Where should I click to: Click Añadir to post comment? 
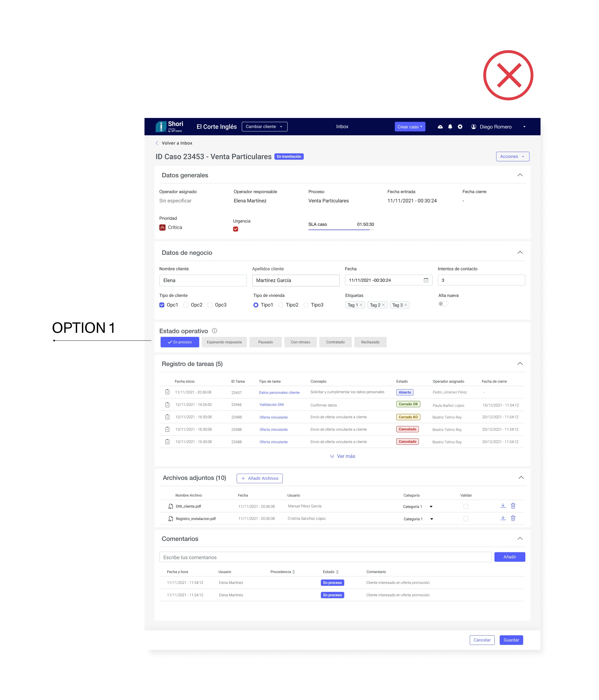pos(509,557)
